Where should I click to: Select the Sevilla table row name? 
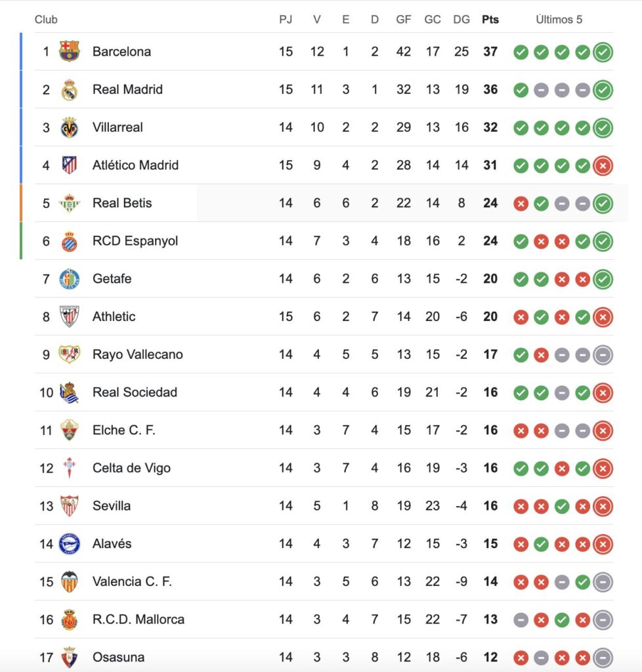click(112, 506)
